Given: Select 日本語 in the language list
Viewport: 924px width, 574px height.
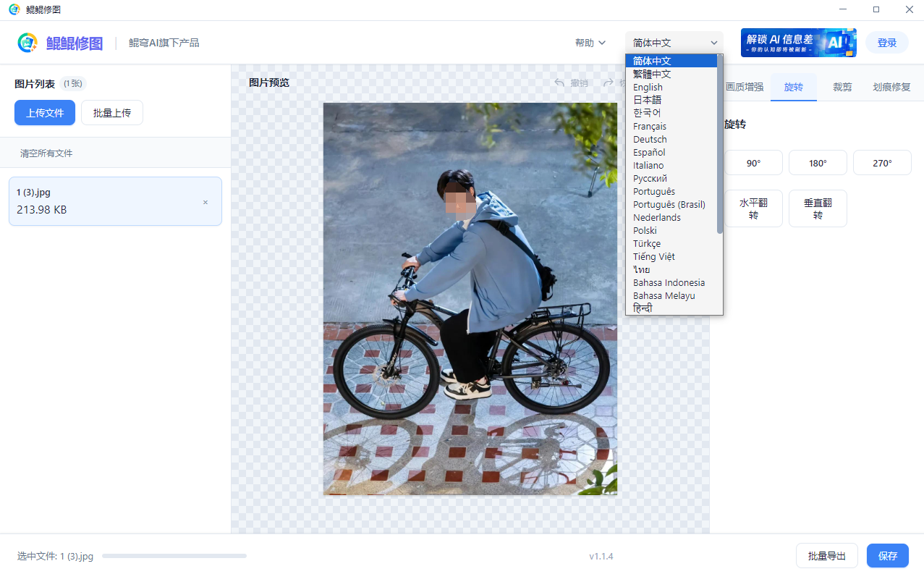Looking at the screenshot, I should coord(647,100).
